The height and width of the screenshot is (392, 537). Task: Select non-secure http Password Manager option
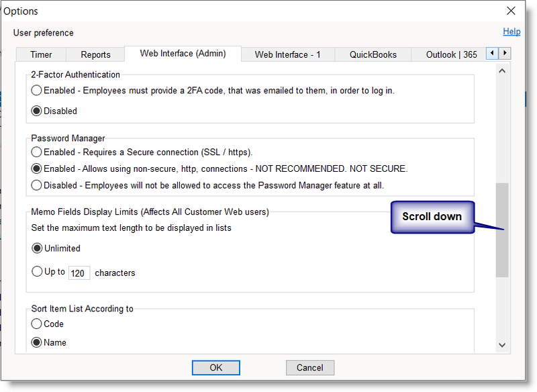point(37,168)
